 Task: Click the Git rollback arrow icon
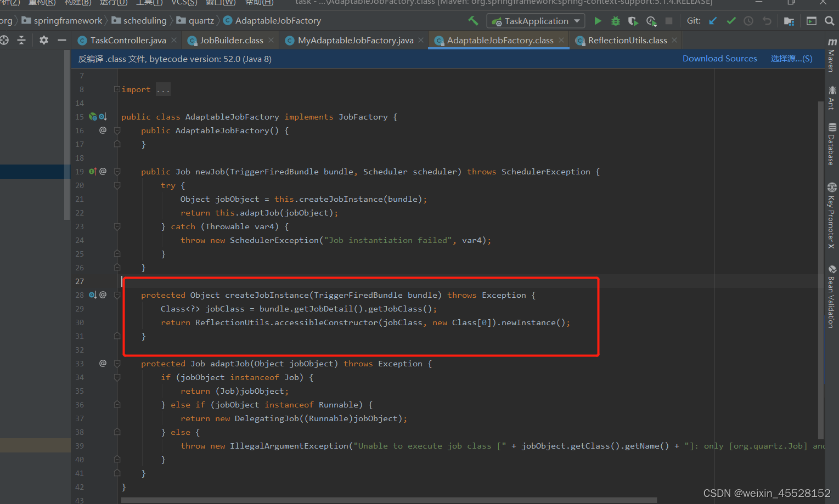pos(767,21)
